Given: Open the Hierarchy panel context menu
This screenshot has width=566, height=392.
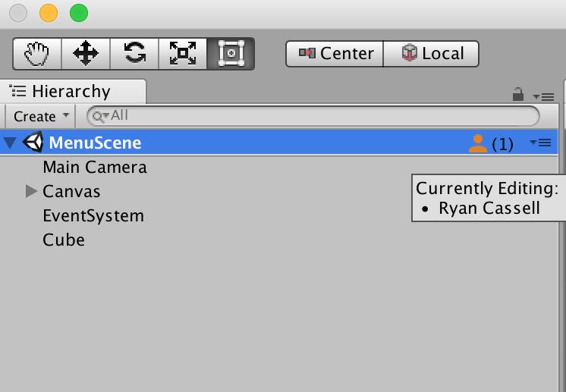Looking at the screenshot, I should click(544, 96).
